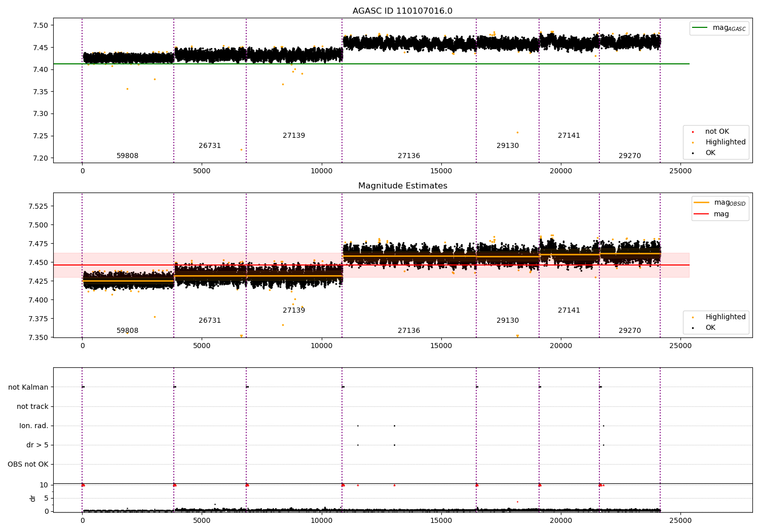The image size is (760, 532).
Task: Click the "dr > 5" row label
Action: 37,445
